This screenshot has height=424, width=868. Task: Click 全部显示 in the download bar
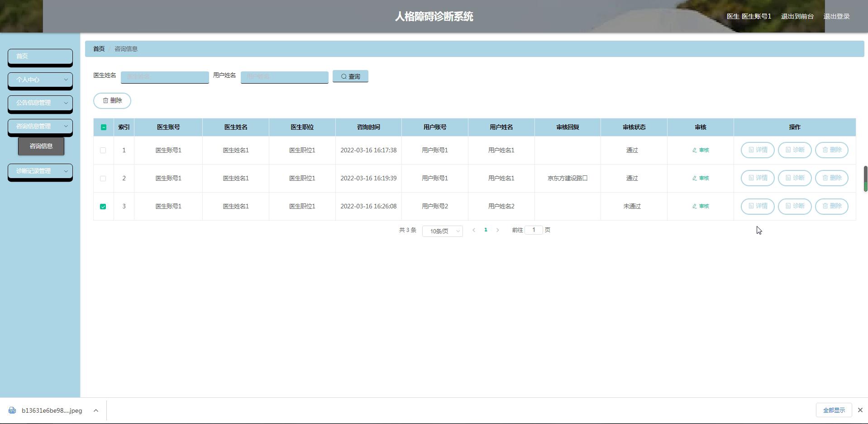click(x=834, y=410)
